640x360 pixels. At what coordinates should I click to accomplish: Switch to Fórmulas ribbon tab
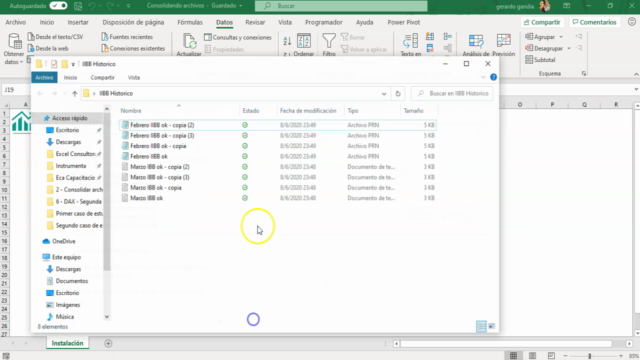pyautogui.click(x=190, y=22)
